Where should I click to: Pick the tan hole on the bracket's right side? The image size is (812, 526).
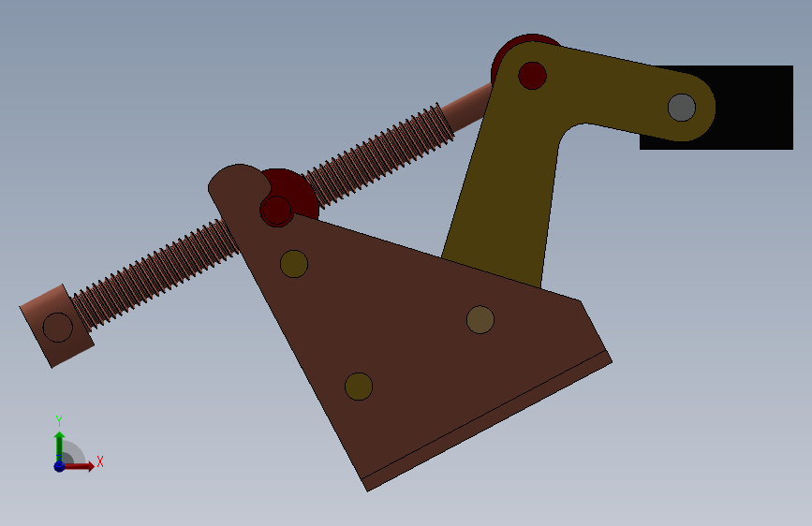(480, 319)
